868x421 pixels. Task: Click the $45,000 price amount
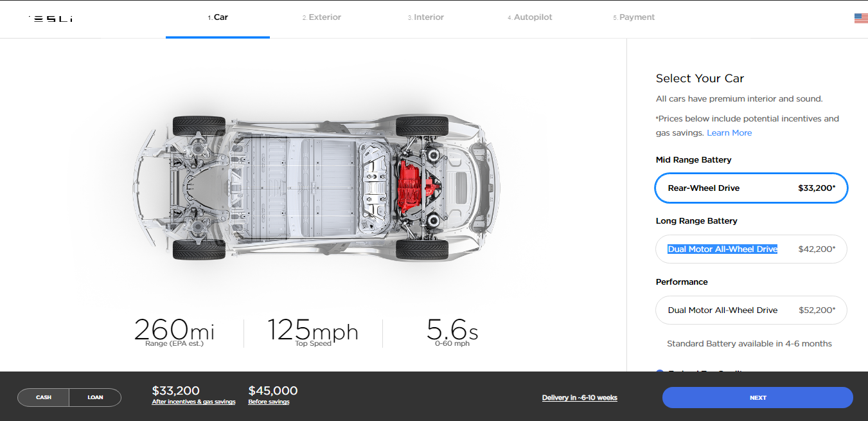(x=273, y=391)
